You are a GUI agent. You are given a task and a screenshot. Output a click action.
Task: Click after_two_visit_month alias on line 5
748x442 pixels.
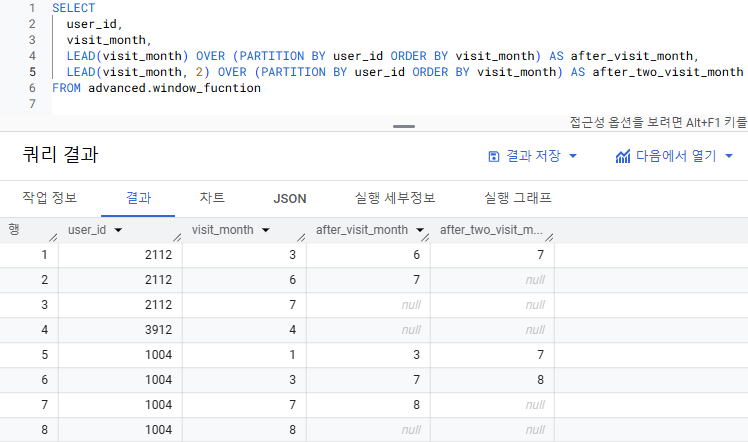coord(668,72)
